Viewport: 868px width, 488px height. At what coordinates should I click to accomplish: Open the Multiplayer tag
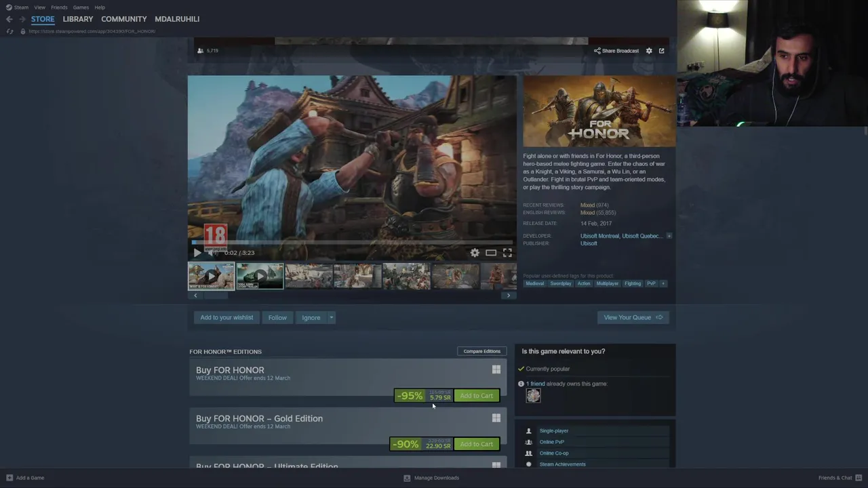pos(607,283)
